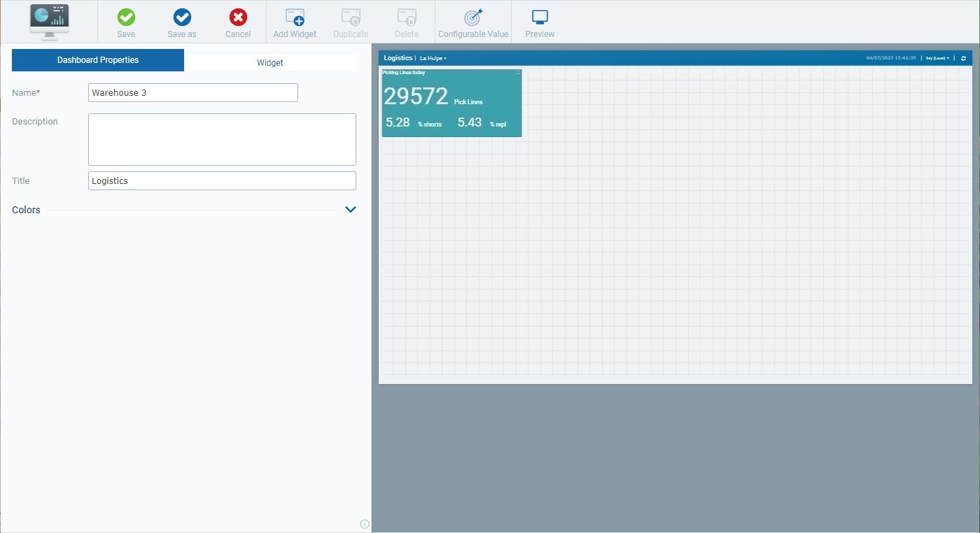Open the Configurable Value tool
Screen dimensions: 980x533
click(473, 18)
